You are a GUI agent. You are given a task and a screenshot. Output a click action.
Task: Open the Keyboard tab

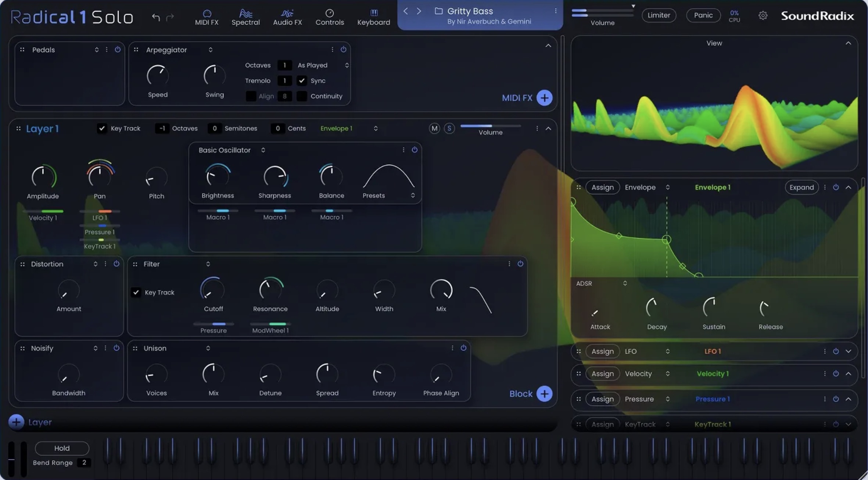[x=374, y=17]
